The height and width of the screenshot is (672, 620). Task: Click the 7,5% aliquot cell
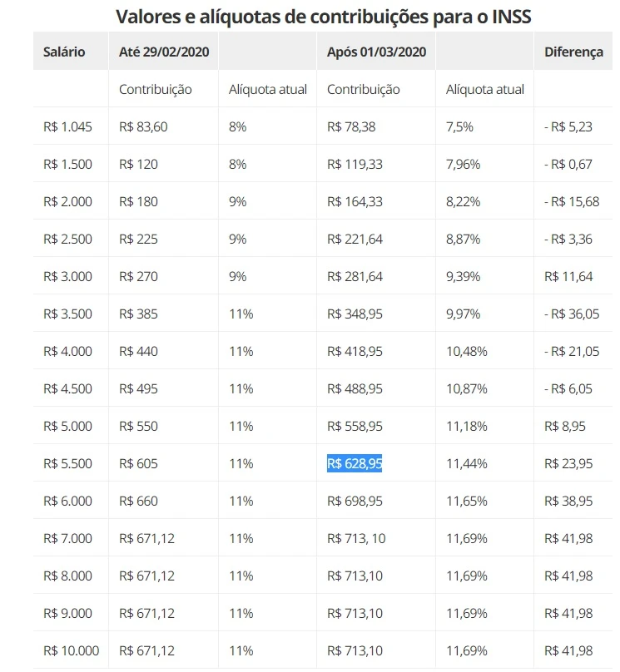point(459,126)
